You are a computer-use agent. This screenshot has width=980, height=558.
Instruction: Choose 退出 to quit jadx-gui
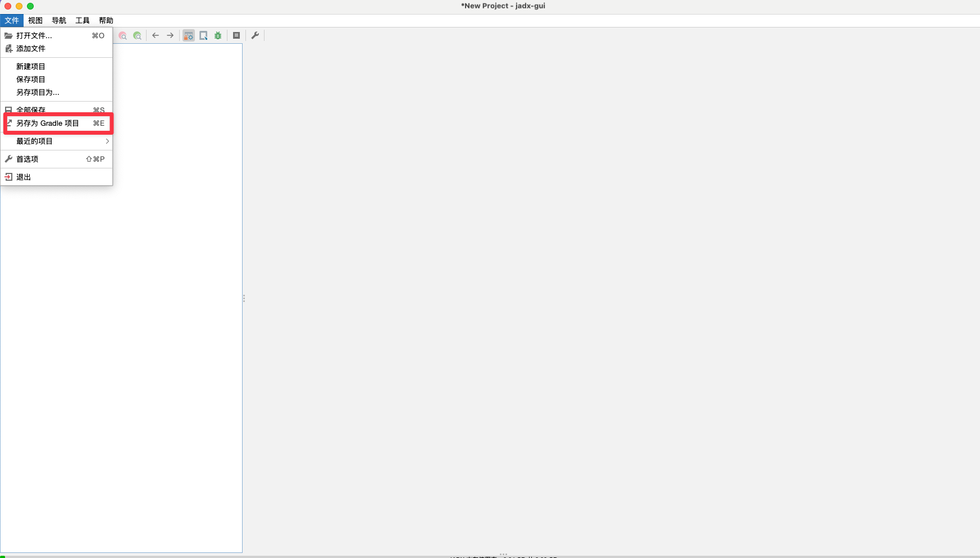(56, 177)
